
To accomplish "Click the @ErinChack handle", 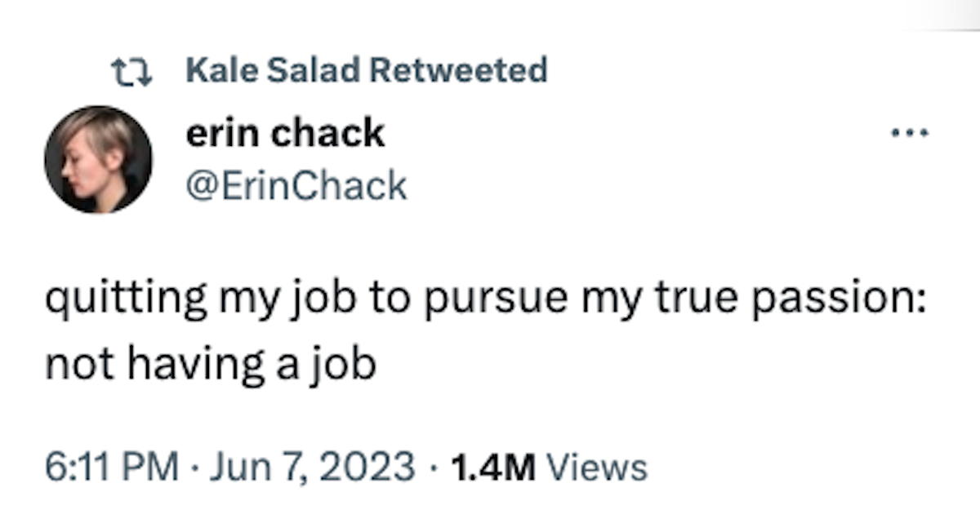I will [296, 185].
